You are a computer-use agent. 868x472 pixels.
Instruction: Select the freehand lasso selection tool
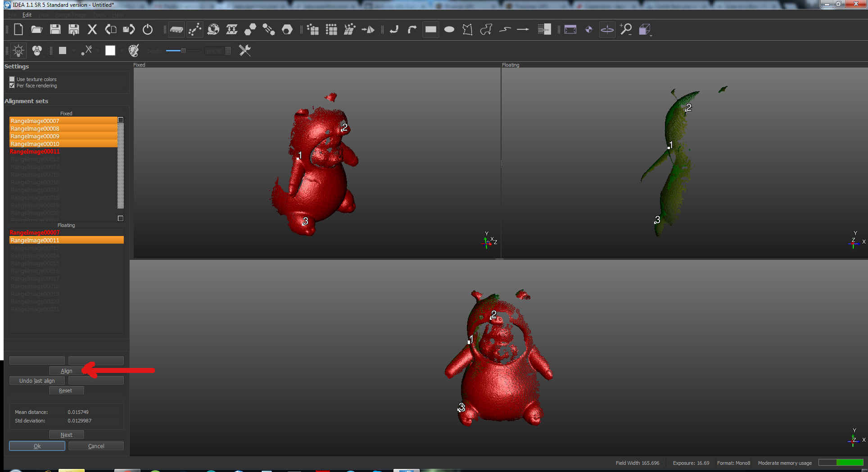pos(486,30)
